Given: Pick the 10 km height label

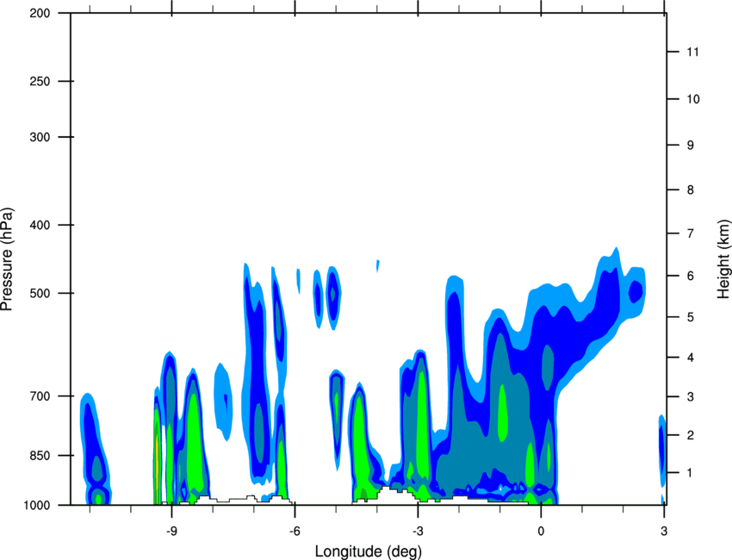Looking at the screenshot, I should tap(693, 99).
